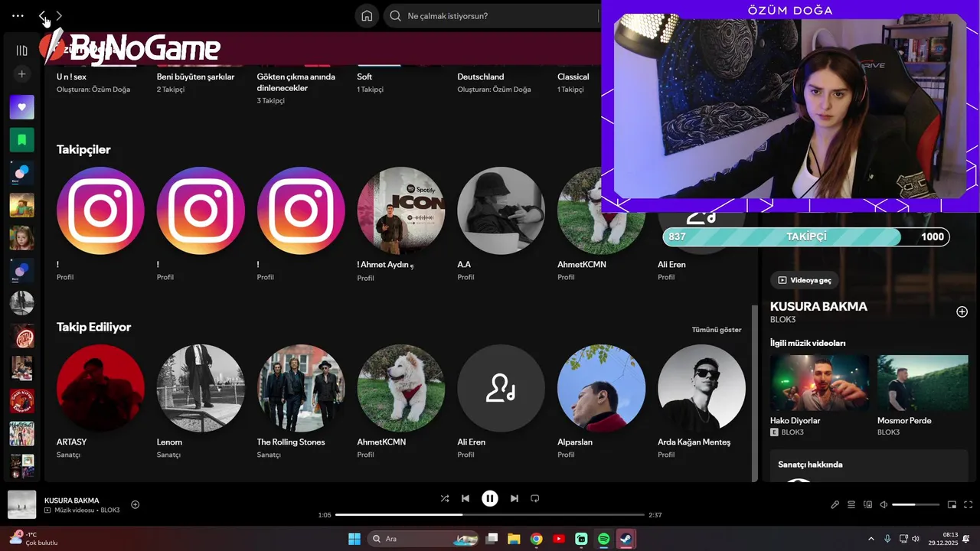
Task: Open the 'U n ! sex' playlist
Action: (x=71, y=77)
